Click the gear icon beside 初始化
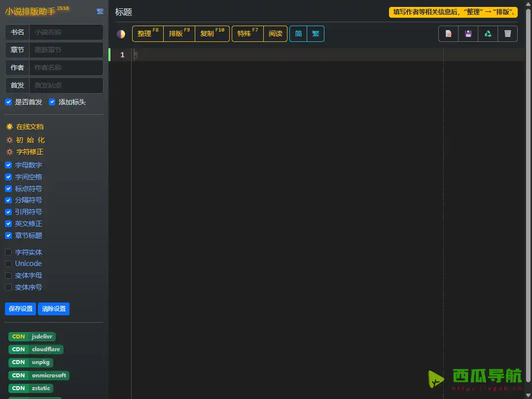532x399 pixels. [9, 140]
